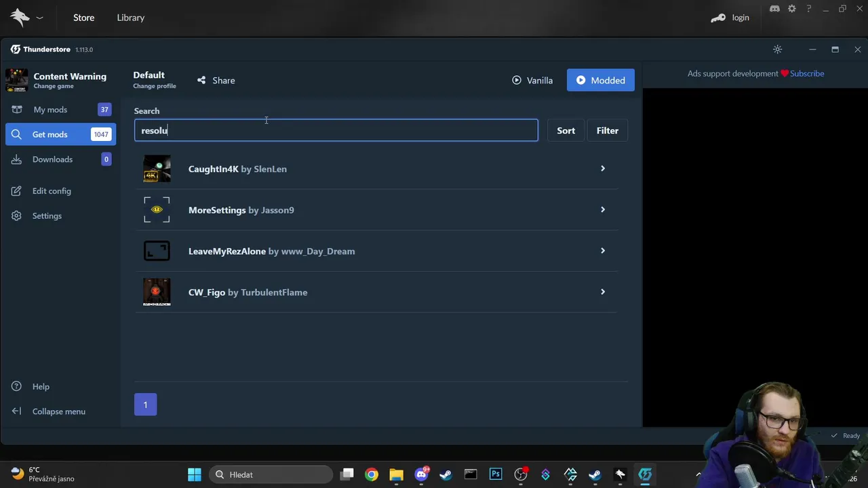Image resolution: width=868 pixels, height=488 pixels.
Task: Click the Thunderstore taskbar icon
Action: tap(645, 474)
